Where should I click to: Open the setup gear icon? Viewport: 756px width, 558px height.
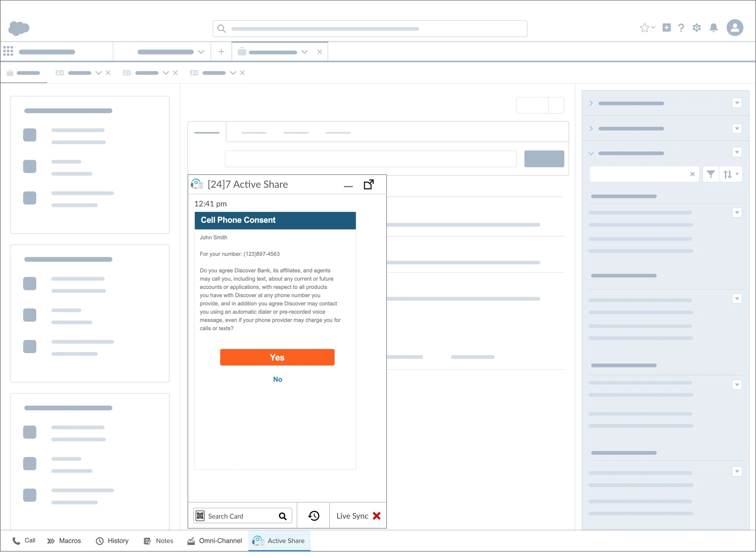click(x=696, y=28)
